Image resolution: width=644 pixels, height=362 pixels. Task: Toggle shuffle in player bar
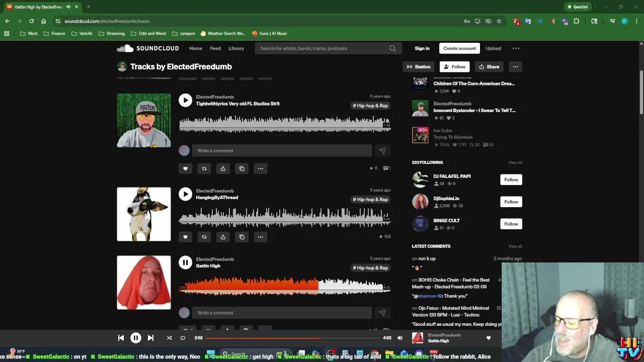click(169, 338)
